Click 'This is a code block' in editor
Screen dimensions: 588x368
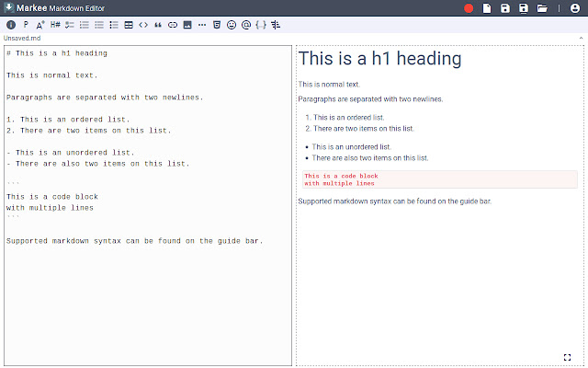point(52,197)
